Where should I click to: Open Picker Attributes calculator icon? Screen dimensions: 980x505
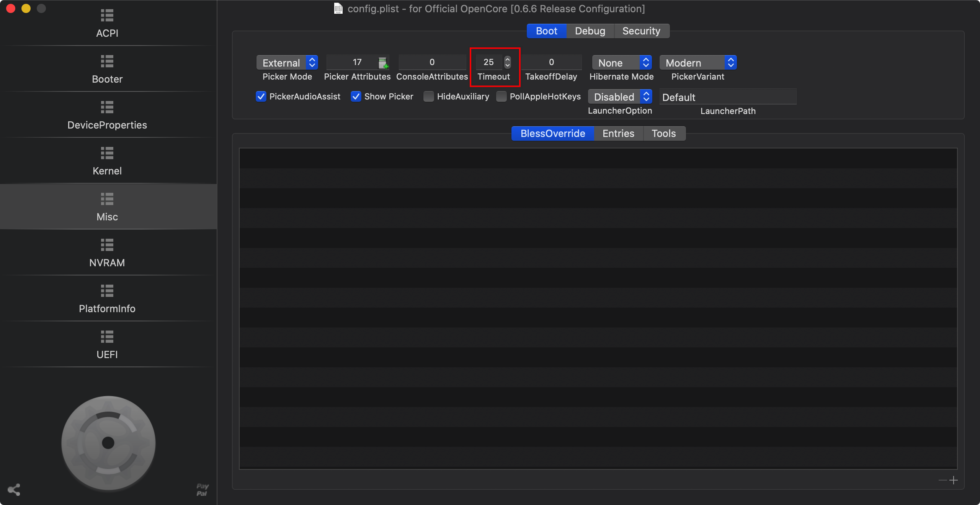(383, 63)
